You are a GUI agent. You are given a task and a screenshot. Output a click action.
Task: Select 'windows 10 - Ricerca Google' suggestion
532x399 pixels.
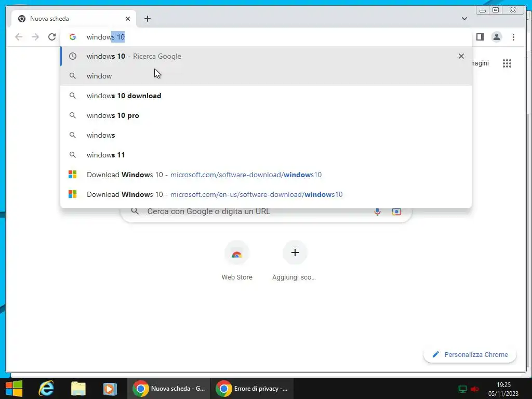coord(266,56)
